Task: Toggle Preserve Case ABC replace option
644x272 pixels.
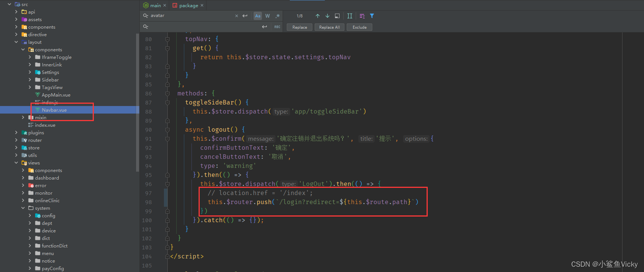Action: coord(277,27)
